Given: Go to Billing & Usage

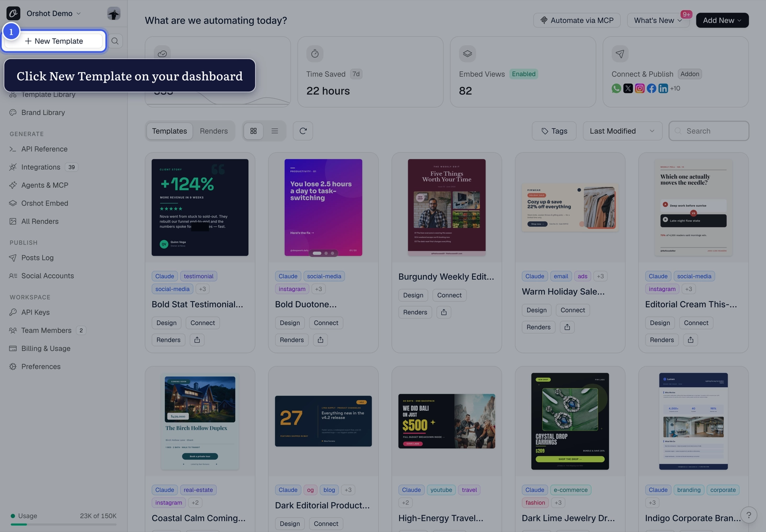Looking at the screenshot, I should 45,349.
